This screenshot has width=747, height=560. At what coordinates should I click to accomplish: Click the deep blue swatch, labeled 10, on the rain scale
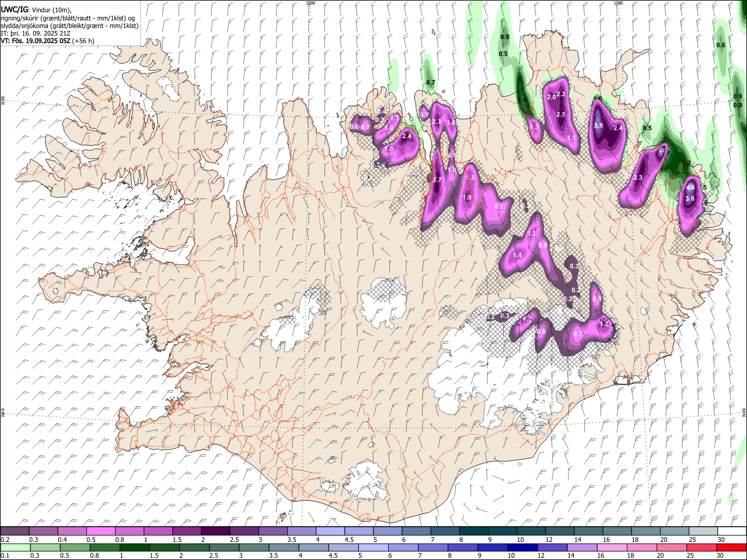(x=522, y=548)
